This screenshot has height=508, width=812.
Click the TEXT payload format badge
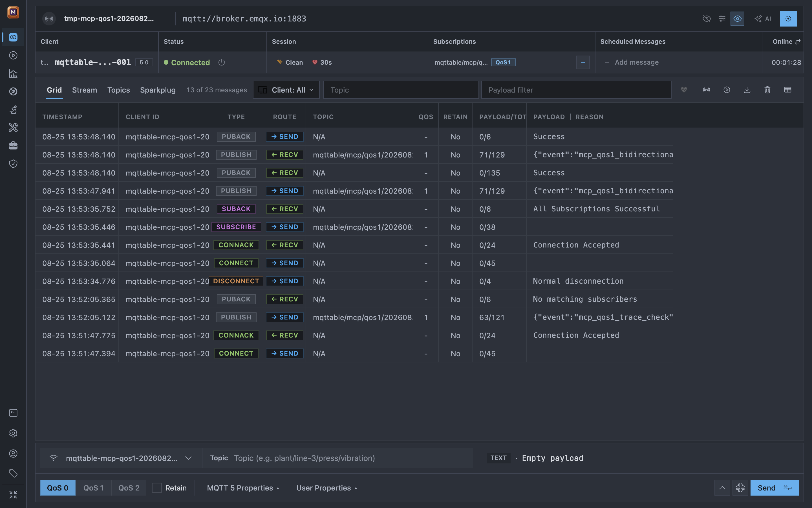click(498, 458)
